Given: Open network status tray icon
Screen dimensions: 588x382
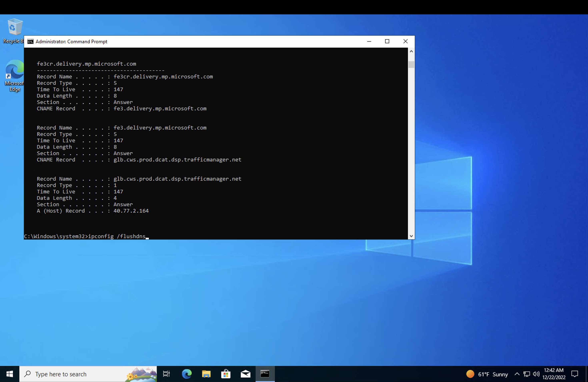Looking at the screenshot, I should (526, 374).
